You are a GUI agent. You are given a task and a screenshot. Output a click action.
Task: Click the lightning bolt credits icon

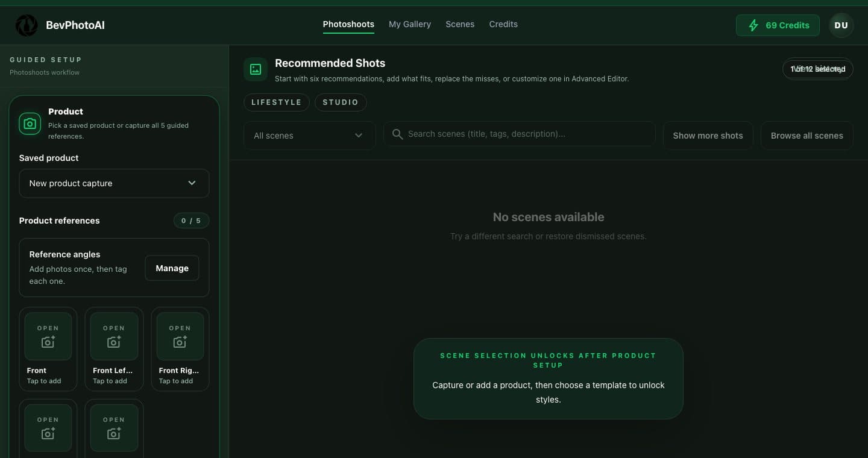pos(753,25)
